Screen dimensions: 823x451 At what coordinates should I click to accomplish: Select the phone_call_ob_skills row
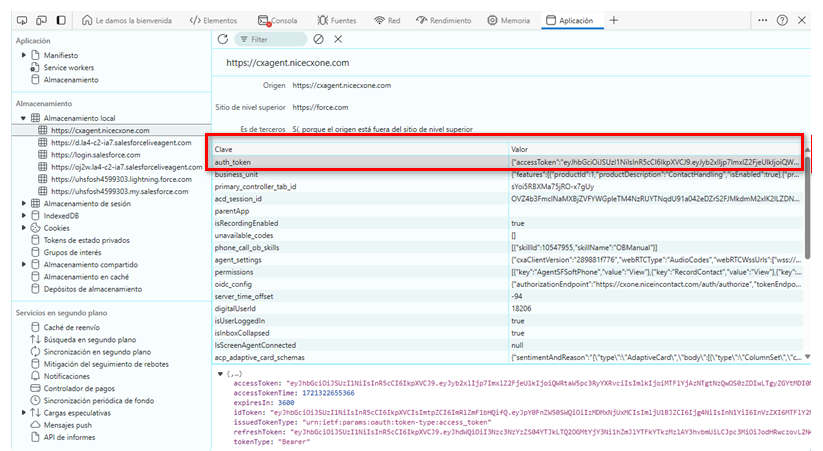507,247
